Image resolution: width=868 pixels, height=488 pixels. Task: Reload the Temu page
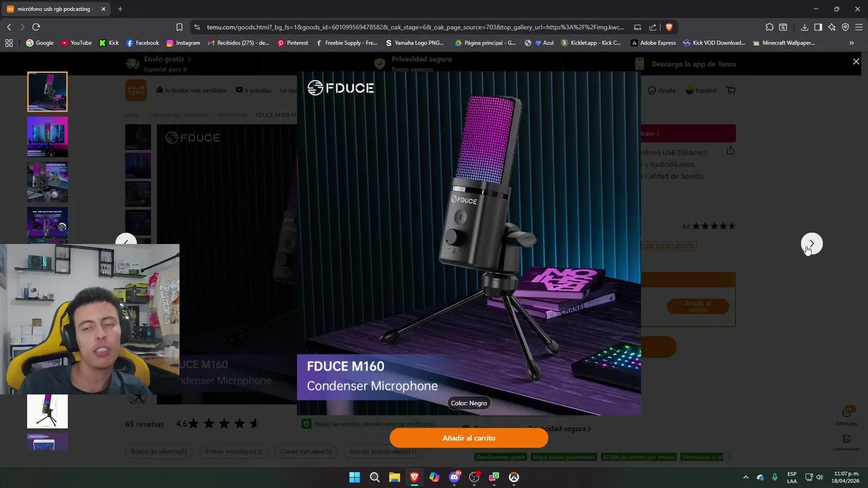36,27
